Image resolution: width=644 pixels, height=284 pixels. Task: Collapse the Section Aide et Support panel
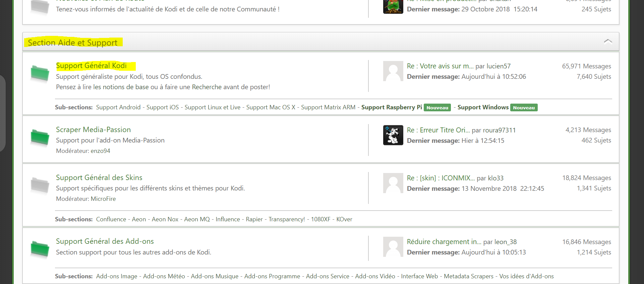pyautogui.click(x=608, y=42)
